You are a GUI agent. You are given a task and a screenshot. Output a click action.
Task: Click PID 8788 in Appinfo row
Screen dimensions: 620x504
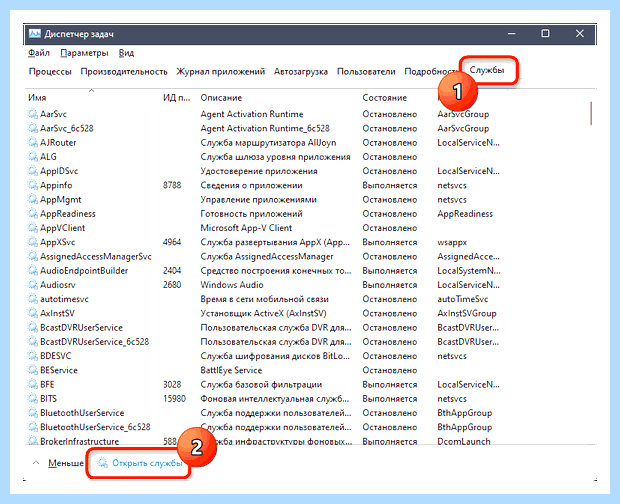point(172,185)
